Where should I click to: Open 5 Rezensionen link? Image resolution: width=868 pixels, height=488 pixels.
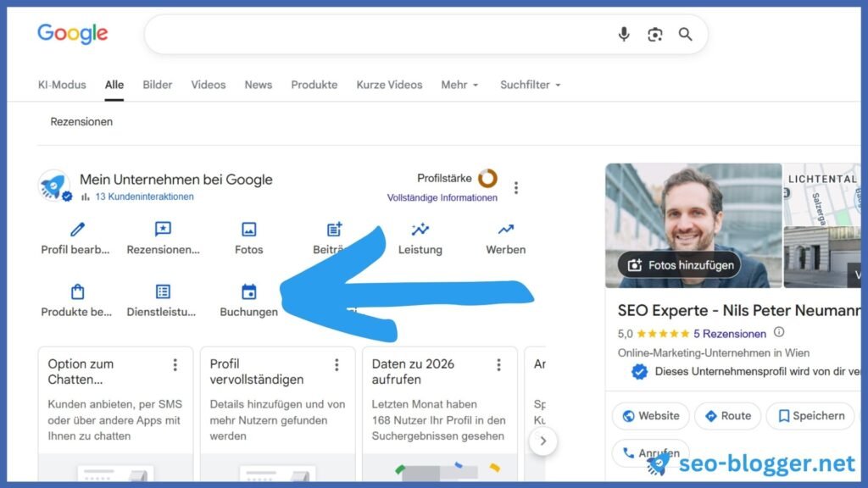730,334
